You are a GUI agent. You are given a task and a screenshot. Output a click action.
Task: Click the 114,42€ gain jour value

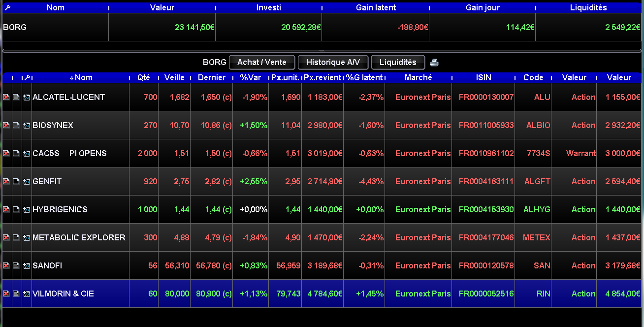pos(520,28)
